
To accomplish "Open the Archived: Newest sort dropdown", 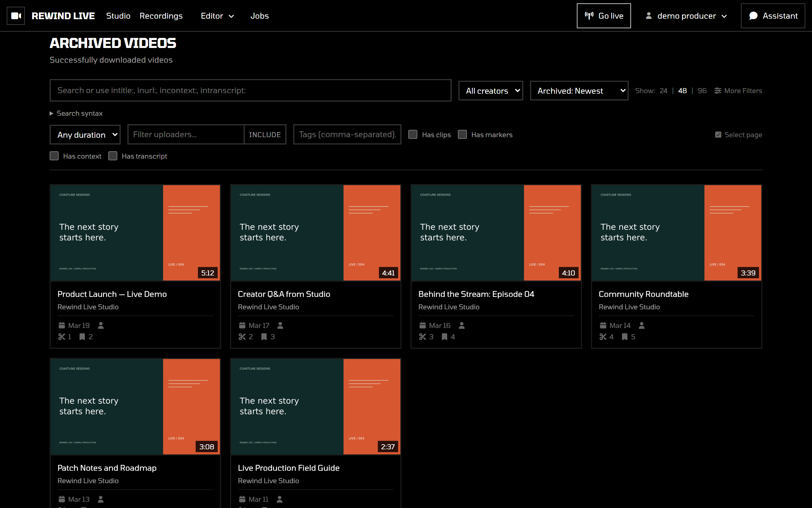I will coord(579,91).
